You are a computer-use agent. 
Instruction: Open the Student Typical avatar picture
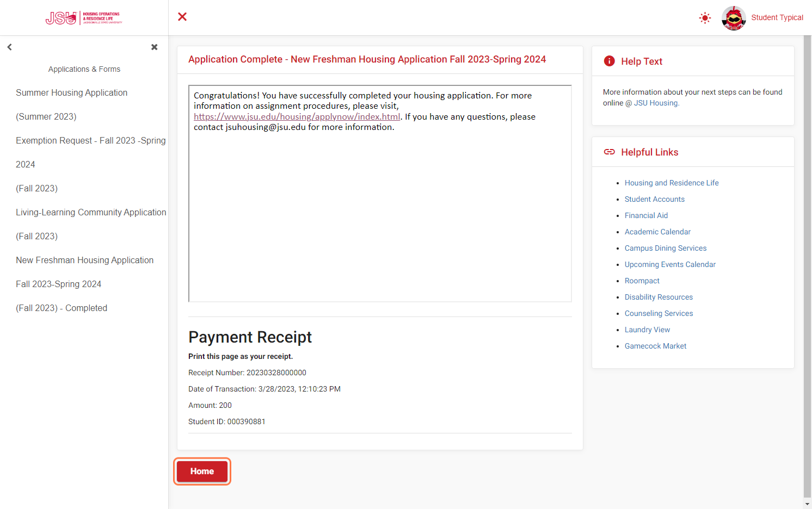[734, 18]
